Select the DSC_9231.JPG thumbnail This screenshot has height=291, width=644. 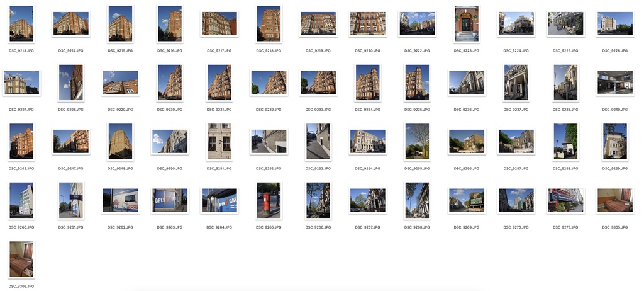point(219,83)
